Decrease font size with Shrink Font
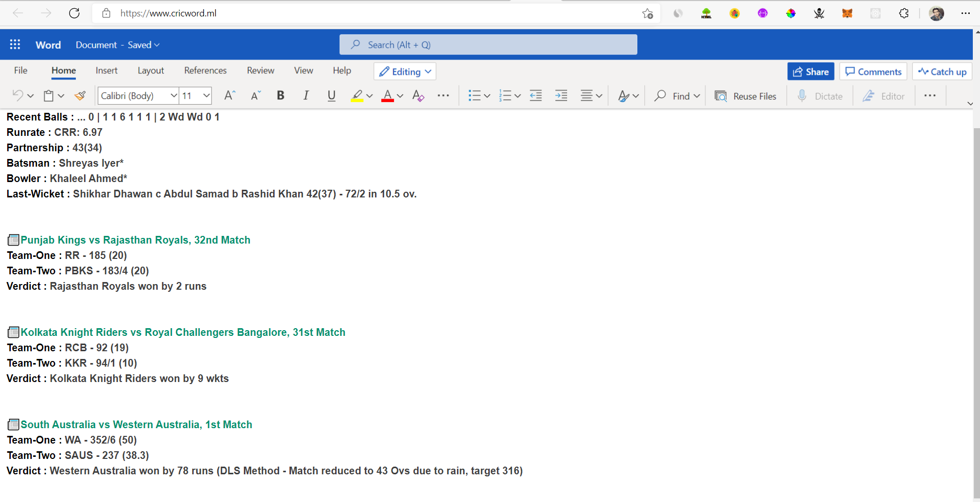Image resolution: width=980 pixels, height=502 pixels. pos(256,95)
